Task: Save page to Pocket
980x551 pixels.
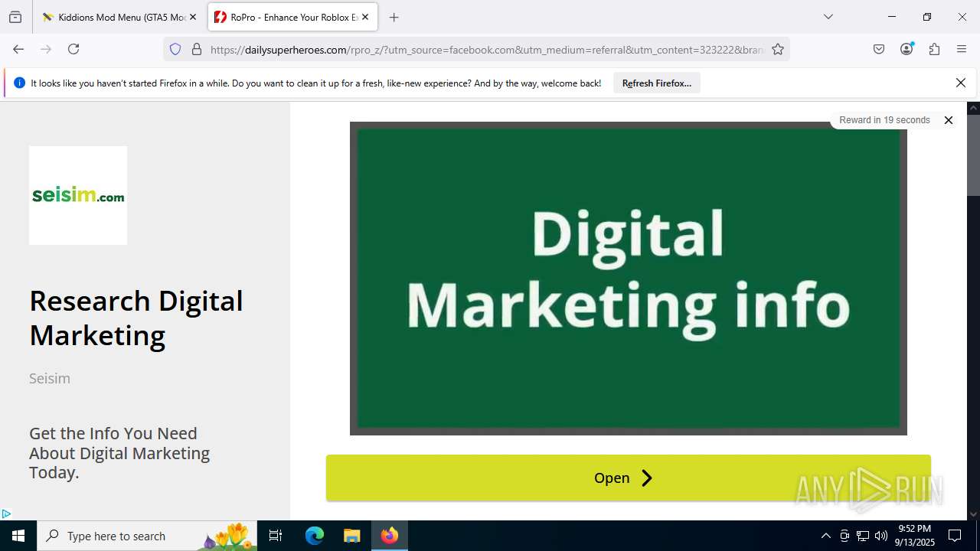Action: click(x=879, y=49)
